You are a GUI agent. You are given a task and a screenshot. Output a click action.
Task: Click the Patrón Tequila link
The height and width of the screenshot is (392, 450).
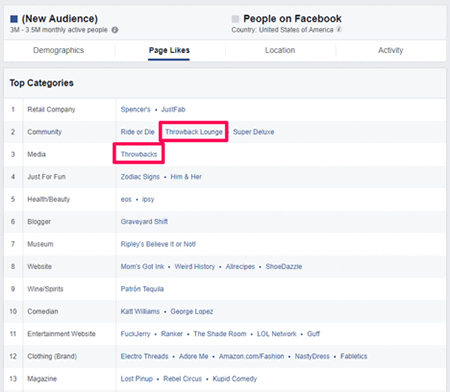click(142, 289)
